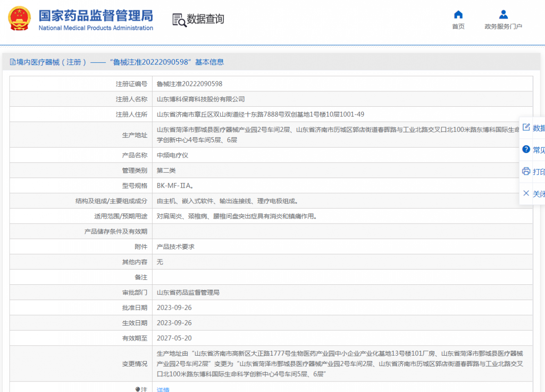
Task: Click the pencil edit icon in side panel
Action: point(527,128)
